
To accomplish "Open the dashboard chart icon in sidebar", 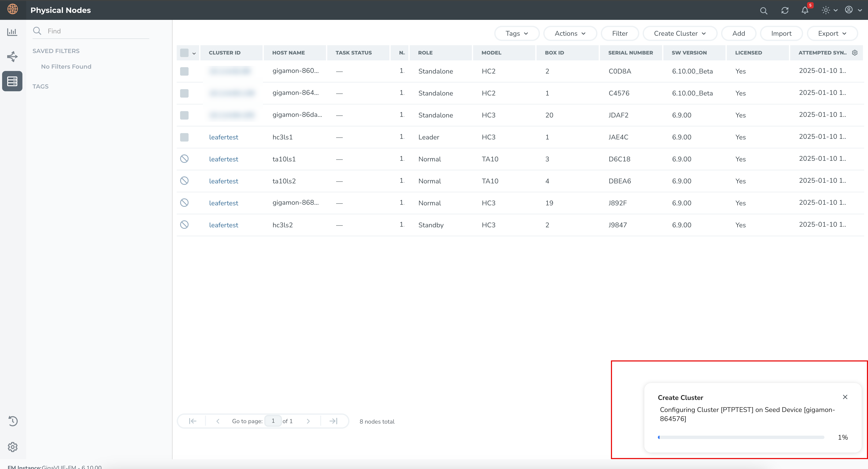I will tap(12, 32).
